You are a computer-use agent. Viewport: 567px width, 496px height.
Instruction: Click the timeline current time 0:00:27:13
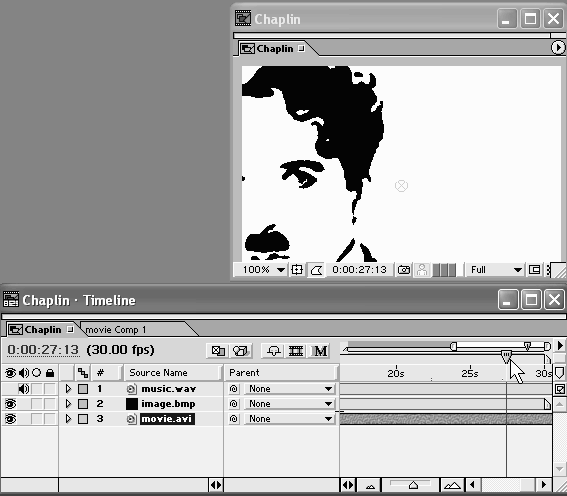tap(43, 350)
